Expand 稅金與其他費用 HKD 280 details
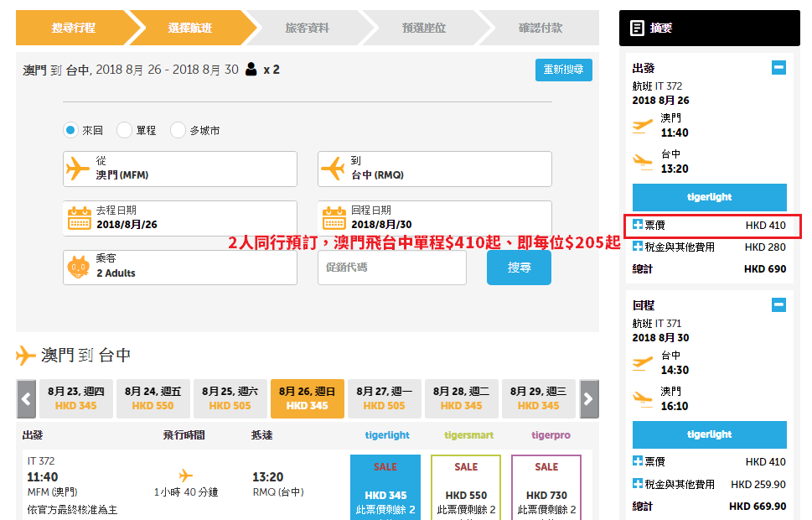The height and width of the screenshot is (520, 812). pyautogui.click(x=638, y=247)
